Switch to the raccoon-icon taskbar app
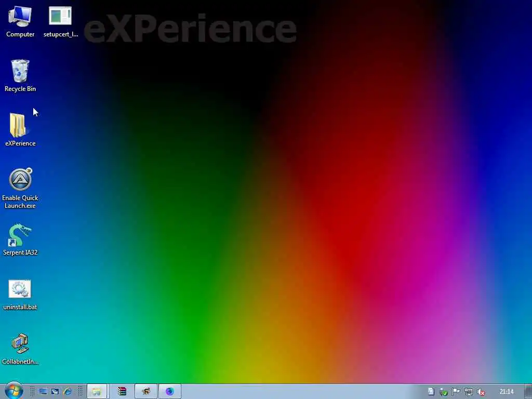 pyautogui.click(x=146, y=392)
